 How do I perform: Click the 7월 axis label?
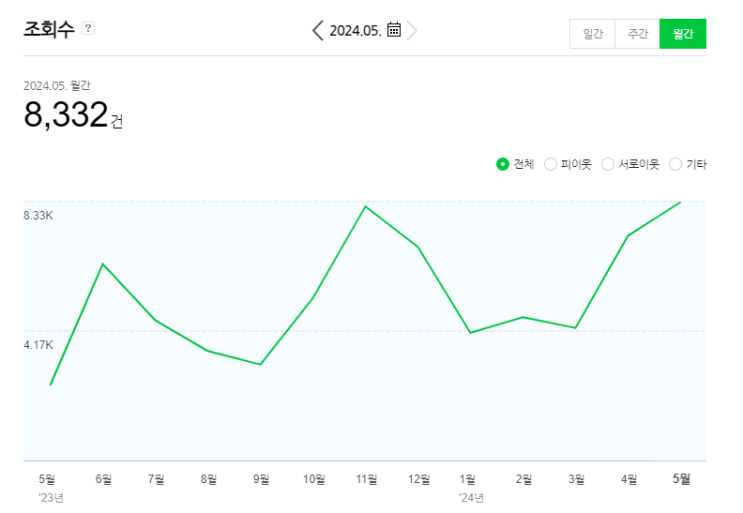[x=156, y=479]
